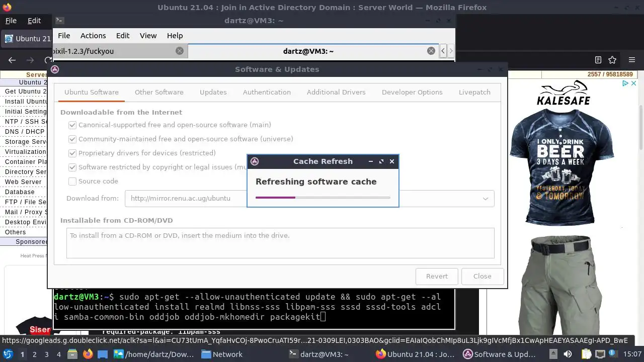This screenshot has width=644, height=362.
Task: Toggle the Community-maintained software (universe) checkbox
Action: 72,139
